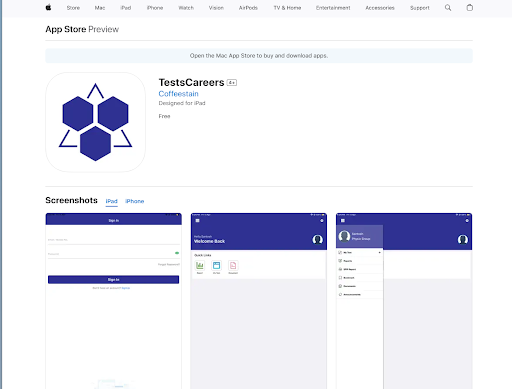This screenshot has width=512, height=389.
Task: Click the App Store Preview heading link
Action: click(x=82, y=29)
